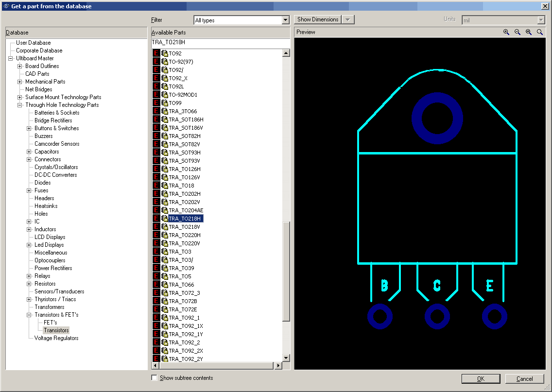
Task: Select Batteries & Sockets category
Action: (x=57, y=113)
